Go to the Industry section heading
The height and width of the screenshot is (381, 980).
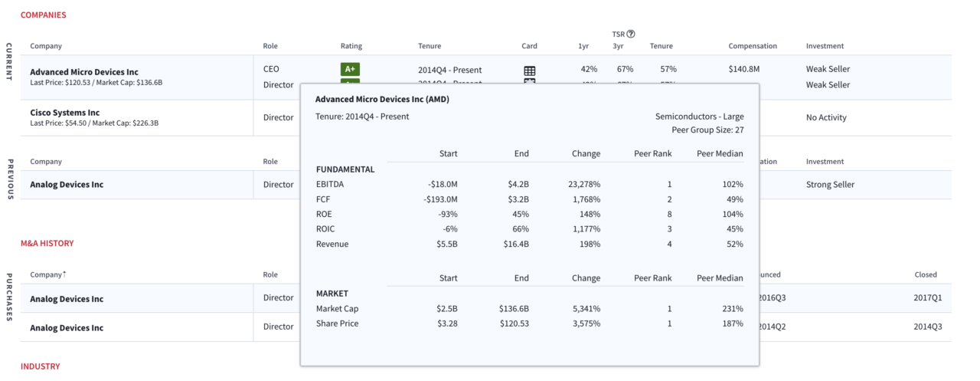click(40, 366)
